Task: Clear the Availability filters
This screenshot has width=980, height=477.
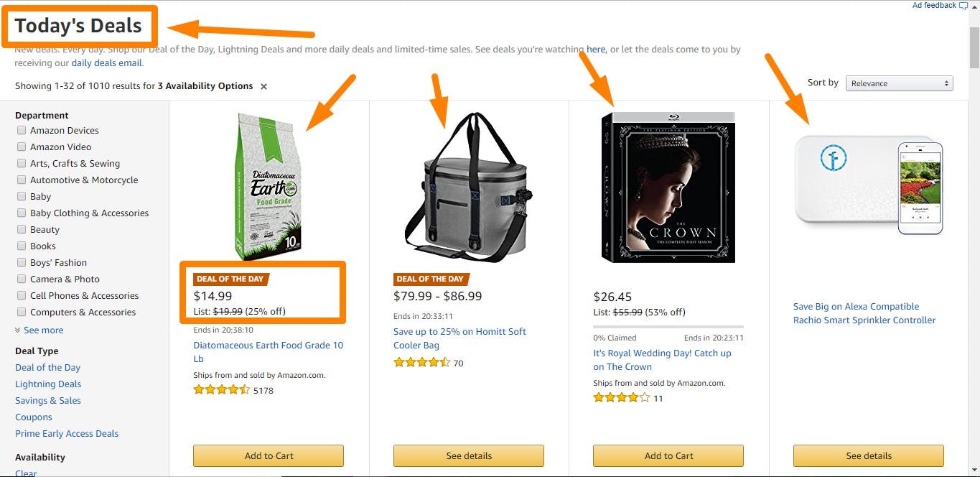Action: coord(25,472)
